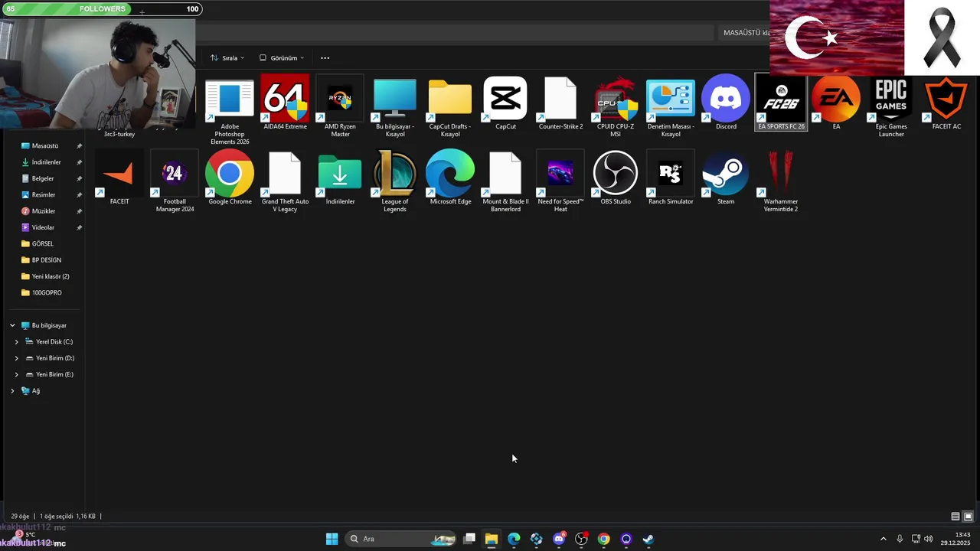Select the Need for Speed Heat icon
980x551 pixels.
pos(560,181)
